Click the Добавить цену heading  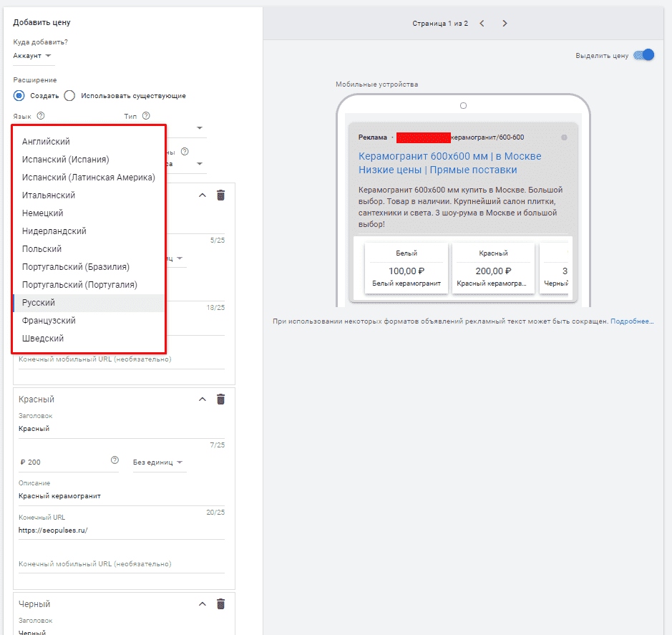pos(42,22)
